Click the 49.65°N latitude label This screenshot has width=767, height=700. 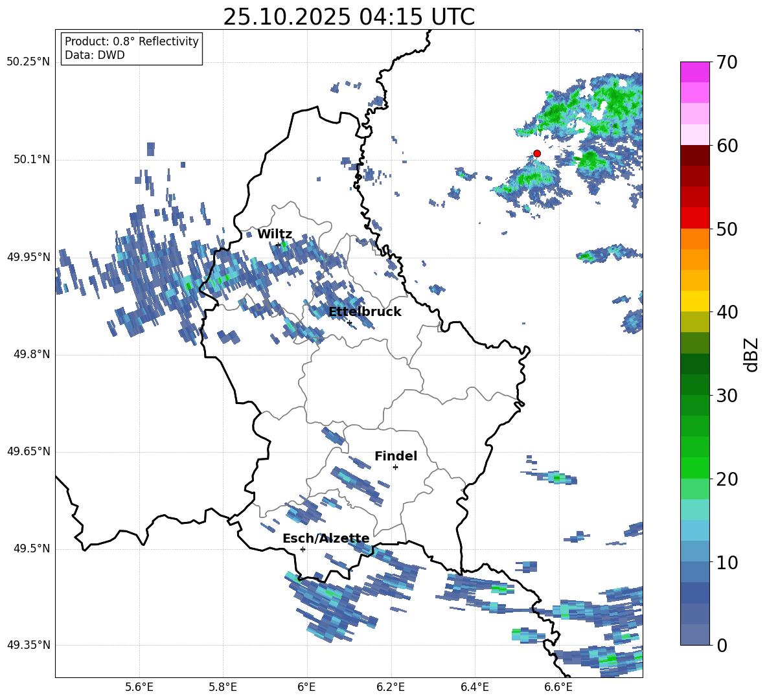pos(29,451)
